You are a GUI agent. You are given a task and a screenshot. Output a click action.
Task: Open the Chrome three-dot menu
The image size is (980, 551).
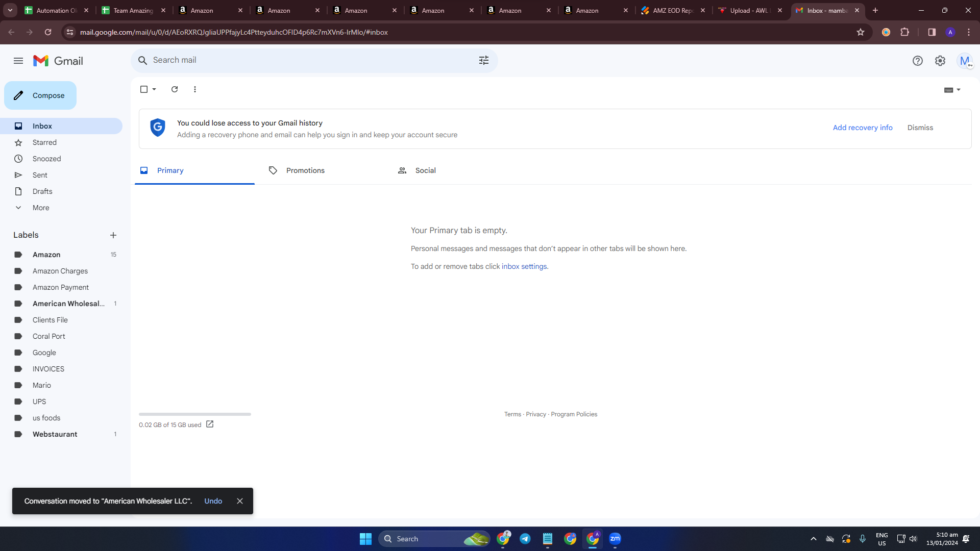click(969, 32)
